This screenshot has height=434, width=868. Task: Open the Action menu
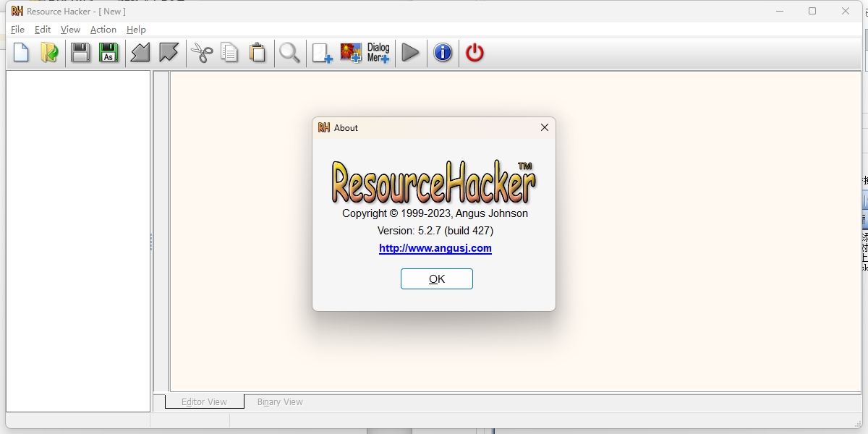[x=103, y=30]
